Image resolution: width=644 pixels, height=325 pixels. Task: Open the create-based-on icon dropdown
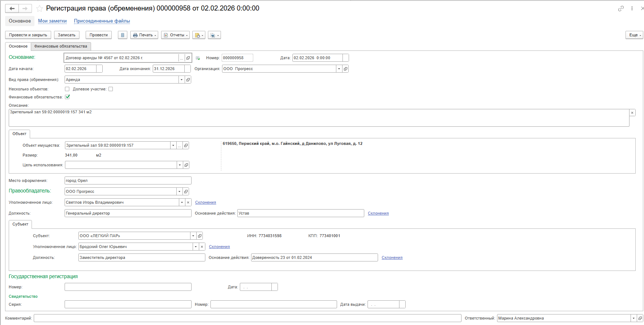[x=199, y=35]
